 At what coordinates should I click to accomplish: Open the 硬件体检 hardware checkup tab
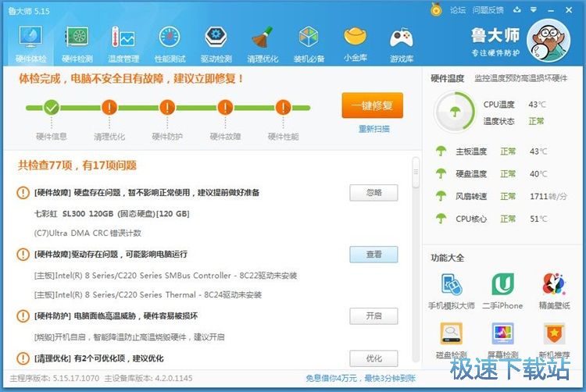(x=30, y=44)
